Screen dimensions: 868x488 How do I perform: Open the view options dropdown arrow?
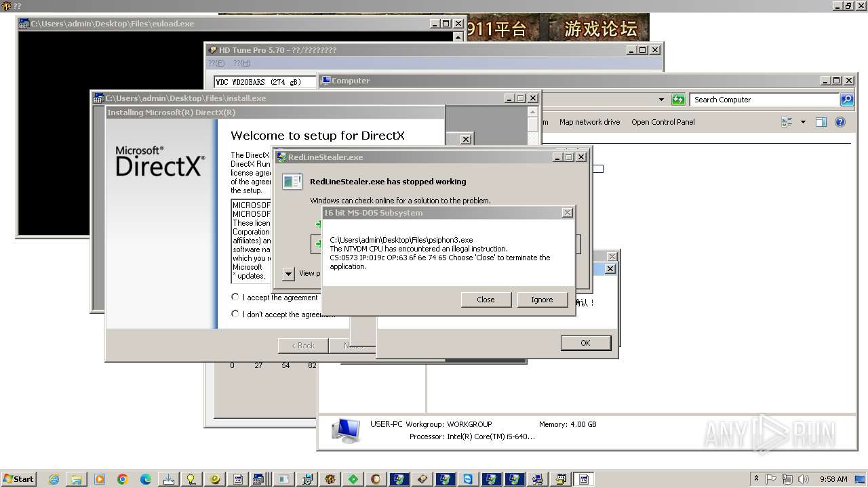(803, 122)
